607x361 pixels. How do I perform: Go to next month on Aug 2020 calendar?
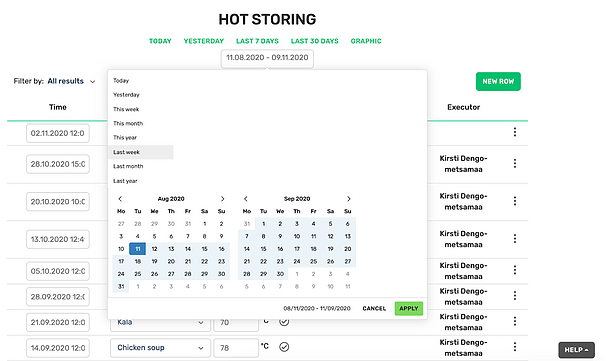[x=222, y=198]
